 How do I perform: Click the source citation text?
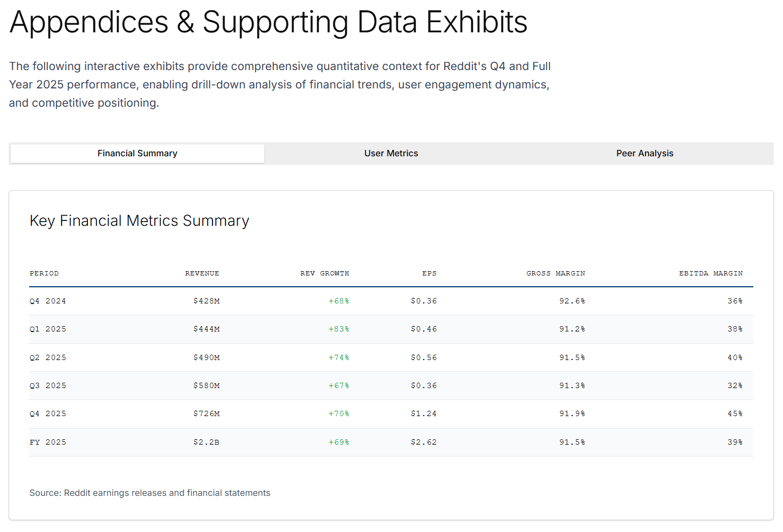pyautogui.click(x=150, y=493)
